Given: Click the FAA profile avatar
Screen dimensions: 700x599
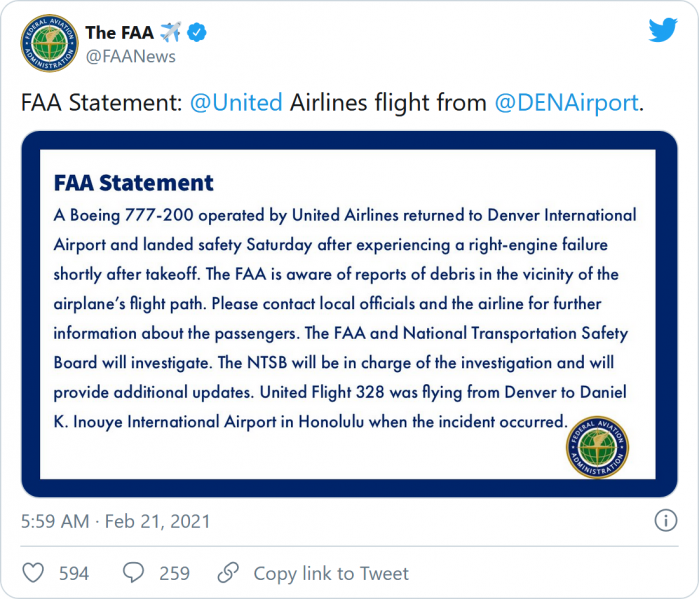Looking at the screenshot, I should pyautogui.click(x=47, y=44).
